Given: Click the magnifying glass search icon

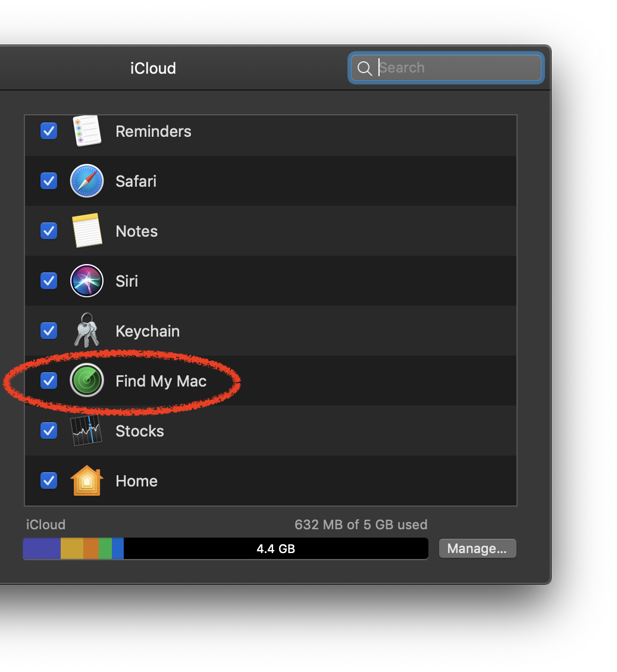Looking at the screenshot, I should (x=365, y=68).
